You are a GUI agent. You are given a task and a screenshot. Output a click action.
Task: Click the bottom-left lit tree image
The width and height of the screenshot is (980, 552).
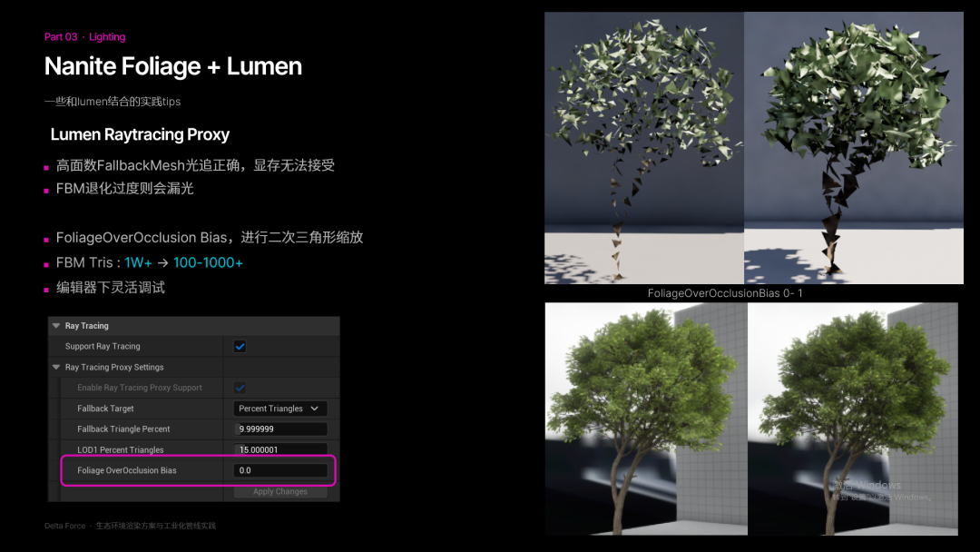tap(646, 419)
